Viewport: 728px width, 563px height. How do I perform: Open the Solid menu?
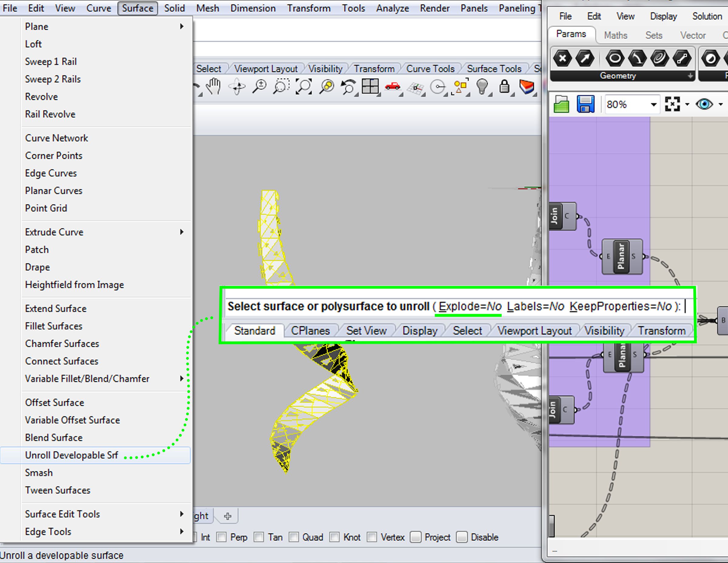pos(174,8)
